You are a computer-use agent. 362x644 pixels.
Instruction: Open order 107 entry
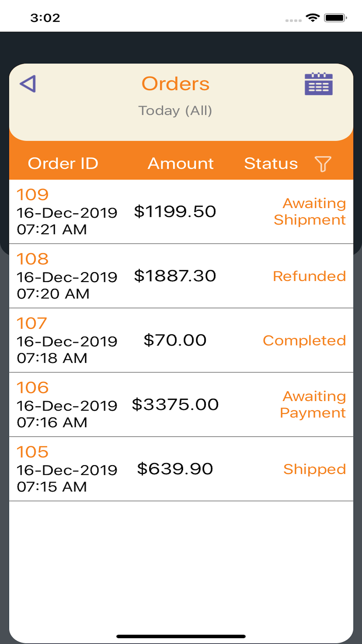click(32, 323)
